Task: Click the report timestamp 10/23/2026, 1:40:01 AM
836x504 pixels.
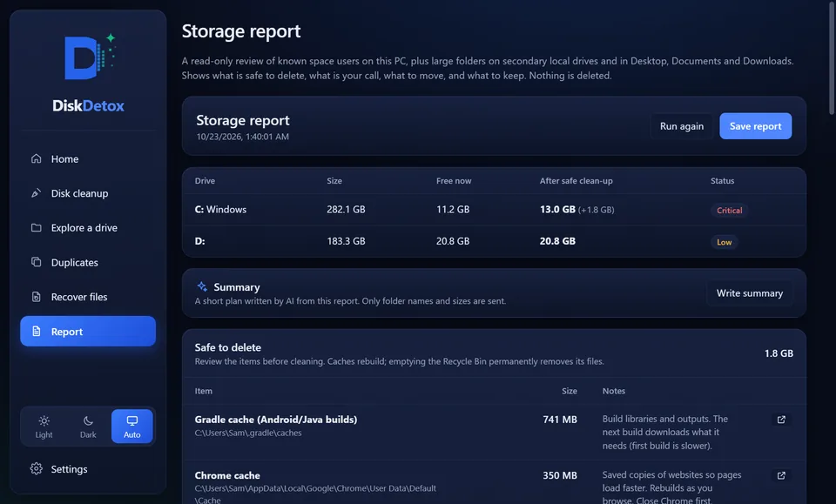Action: click(243, 137)
